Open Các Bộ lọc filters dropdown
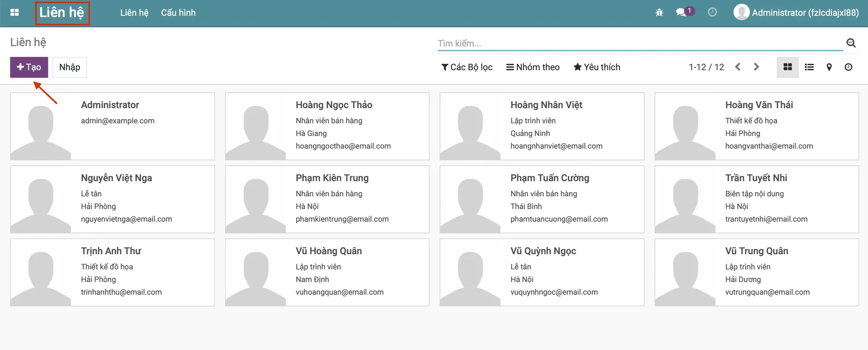868x350 pixels. [x=467, y=67]
